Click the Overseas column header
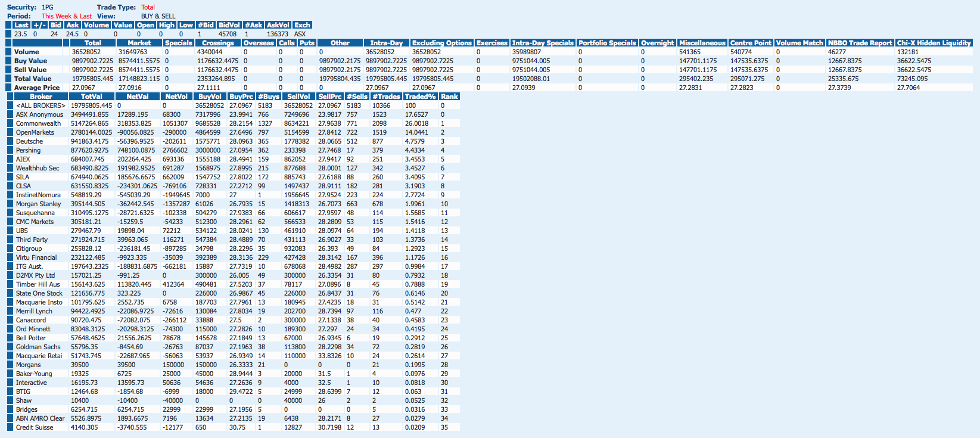Image resolution: width=980 pixels, height=438 pixels. [259, 43]
